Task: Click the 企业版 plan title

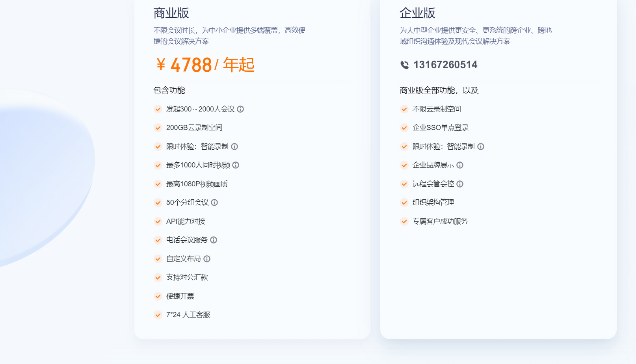Action: [417, 13]
